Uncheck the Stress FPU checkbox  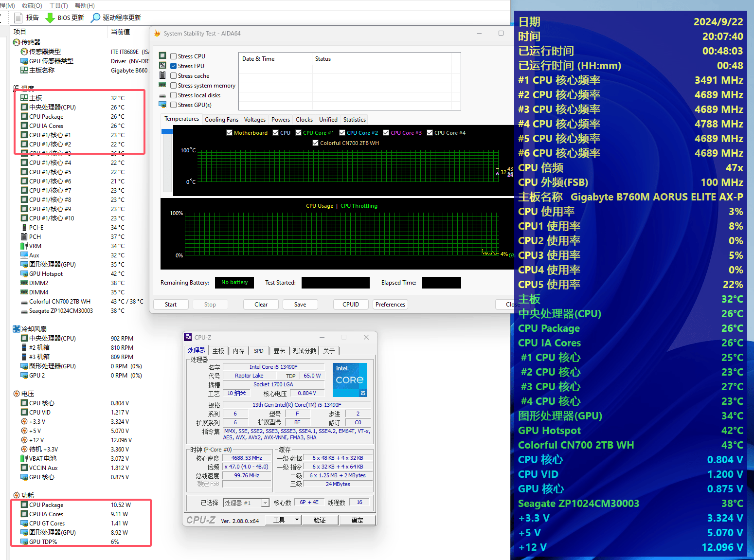pyautogui.click(x=174, y=66)
